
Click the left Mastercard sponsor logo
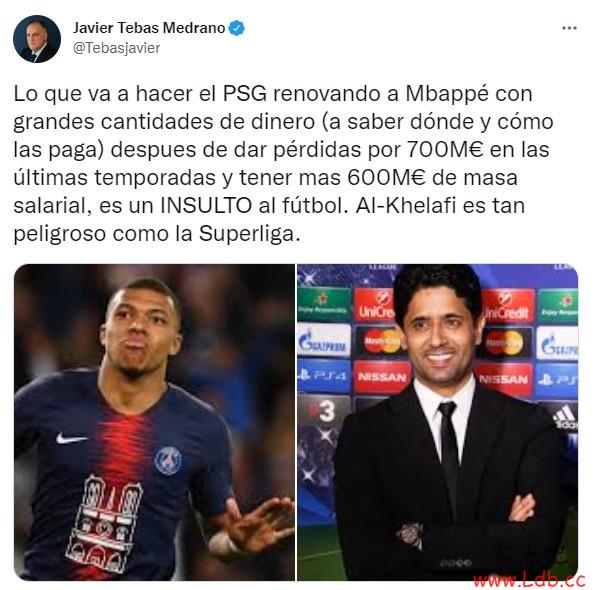click(381, 341)
